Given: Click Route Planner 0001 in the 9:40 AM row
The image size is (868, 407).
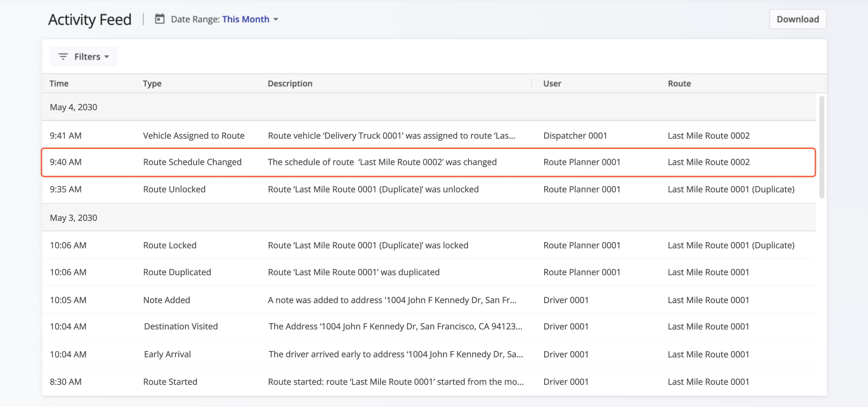Looking at the screenshot, I should click(x=582, y=162).
